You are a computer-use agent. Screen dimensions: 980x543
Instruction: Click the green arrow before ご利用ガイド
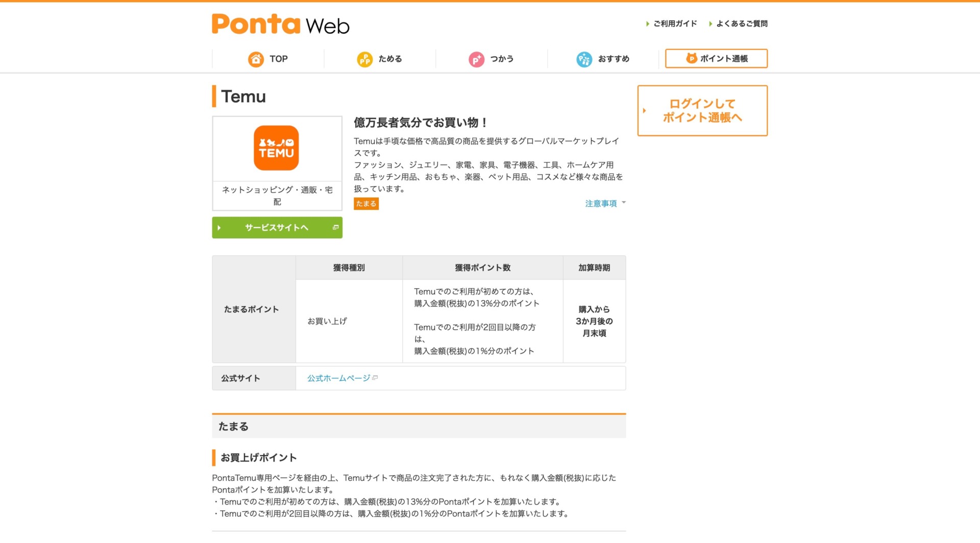click(648, 24)
